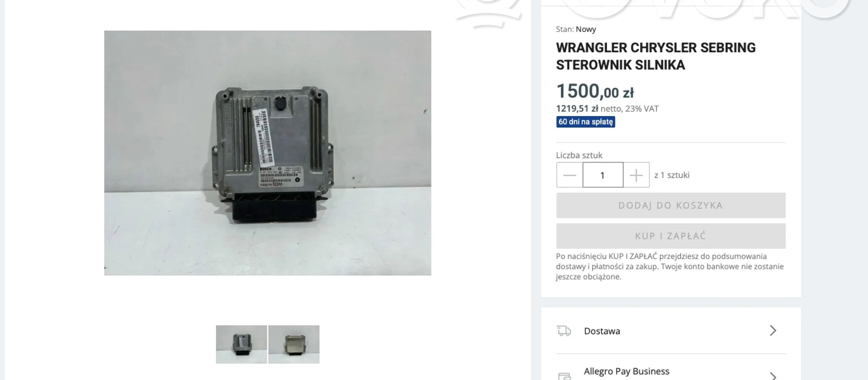This screenshot has width=868, height=380.
Task: Open the Dostawa delivery row
Action: [x=671, y=331]
